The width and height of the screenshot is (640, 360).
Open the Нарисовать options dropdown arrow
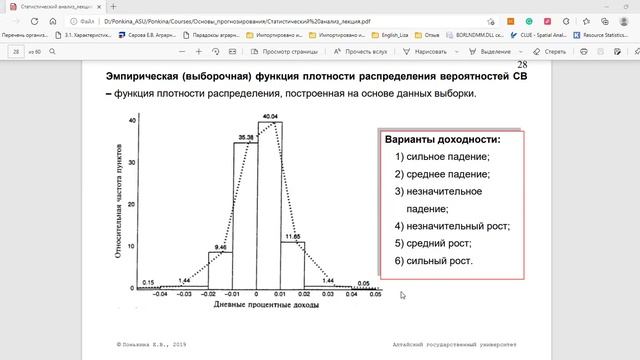(x=456, y=51)
